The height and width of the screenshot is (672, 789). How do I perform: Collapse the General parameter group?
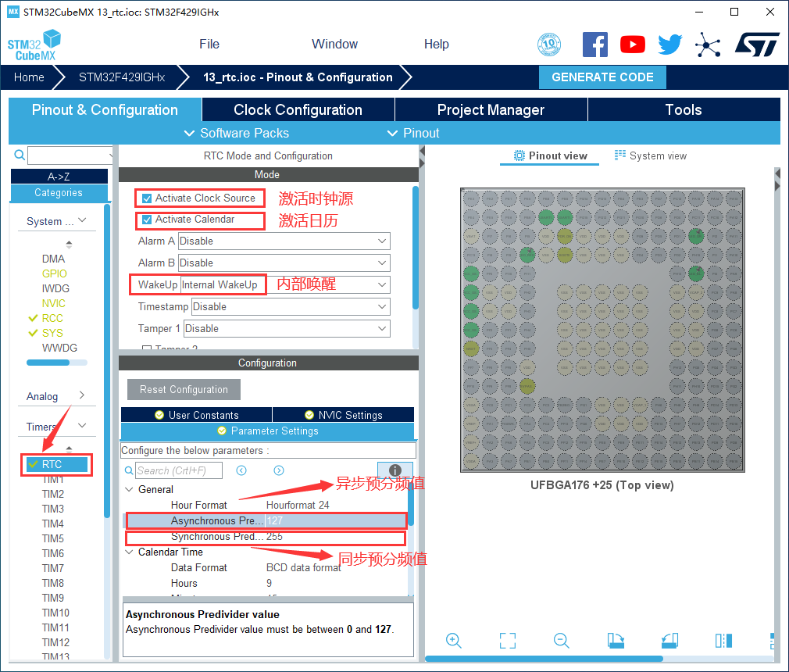[130, 489]
